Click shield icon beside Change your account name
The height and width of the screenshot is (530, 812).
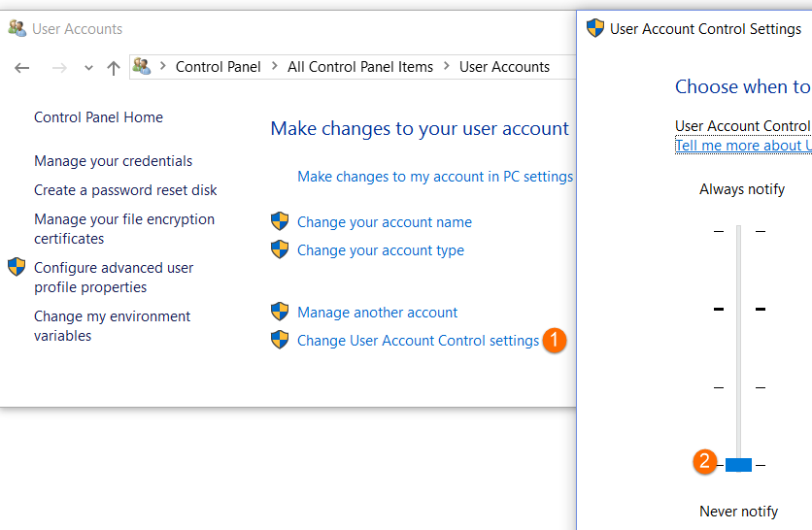pos(280,221)
